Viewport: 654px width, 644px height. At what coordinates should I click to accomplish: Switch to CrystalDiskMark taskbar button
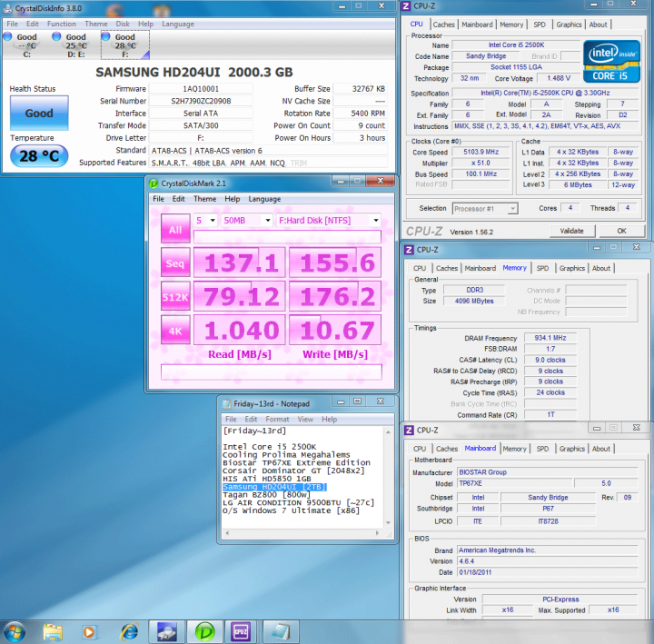204,632
